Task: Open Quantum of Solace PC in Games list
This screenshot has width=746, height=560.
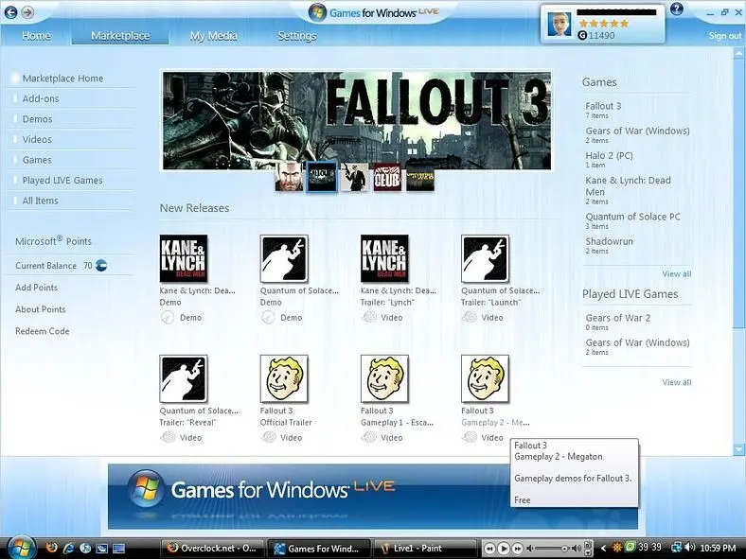Action: [632, 217]
